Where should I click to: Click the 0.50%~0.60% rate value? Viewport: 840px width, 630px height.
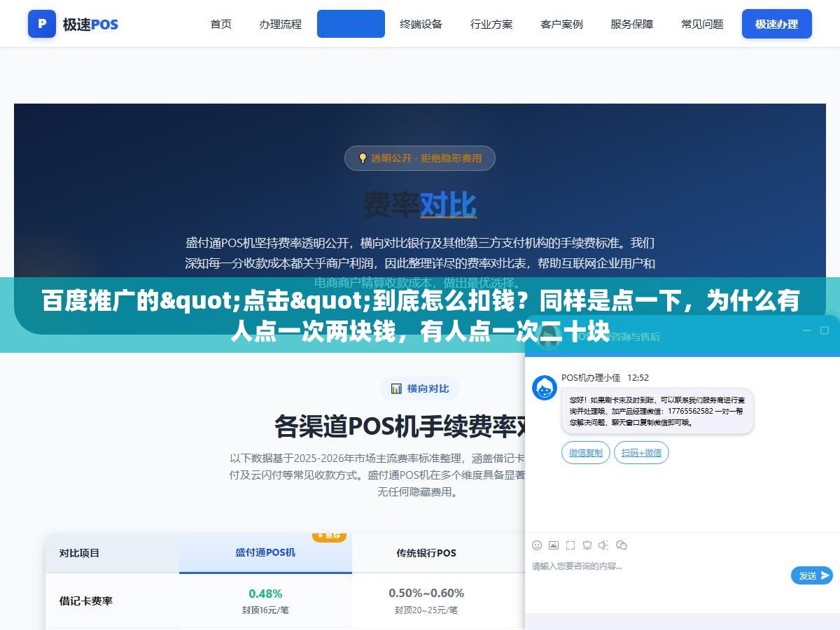click(x=426, y=593)
